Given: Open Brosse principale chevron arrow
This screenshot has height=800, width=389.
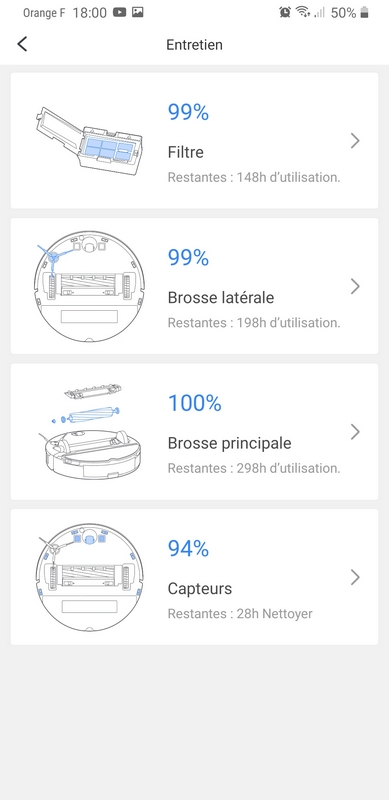Looking at the screenshot, I should pyautogui.click(x=355, y=432).
